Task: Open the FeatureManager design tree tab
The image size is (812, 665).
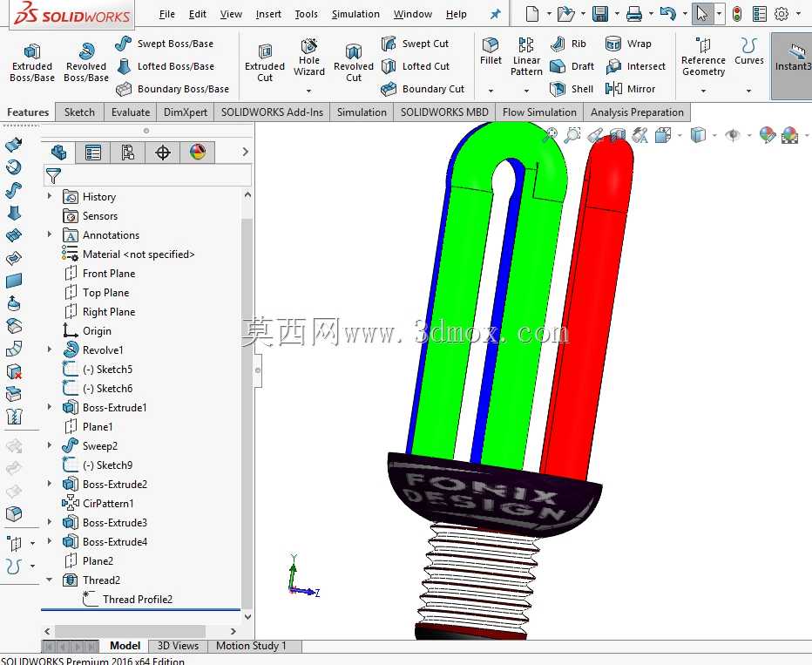Action: point(58,153)
